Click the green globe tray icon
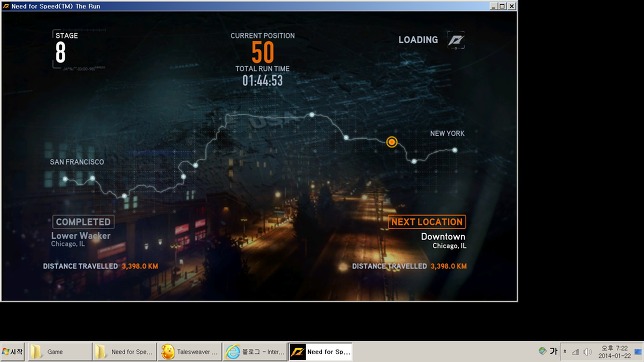The height and width of the screenshot is (362, 644). tap(542, 351)
